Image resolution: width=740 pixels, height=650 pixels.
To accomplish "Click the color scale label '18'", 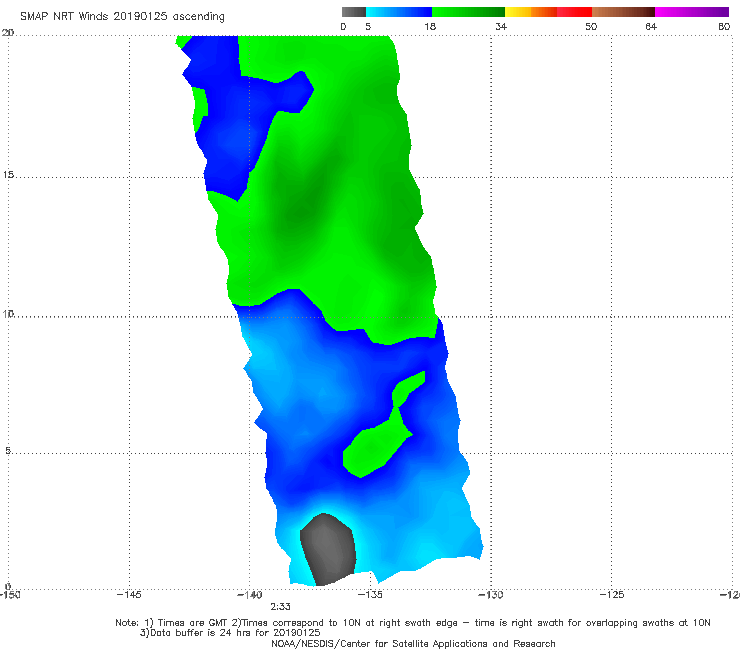I will 430,26.
